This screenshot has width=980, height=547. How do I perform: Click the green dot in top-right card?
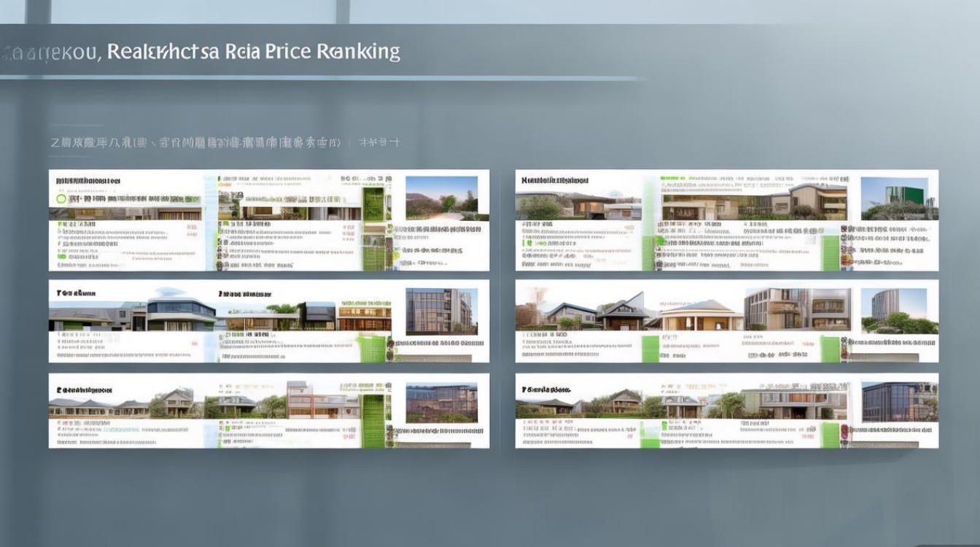click(x=660, y=240)
